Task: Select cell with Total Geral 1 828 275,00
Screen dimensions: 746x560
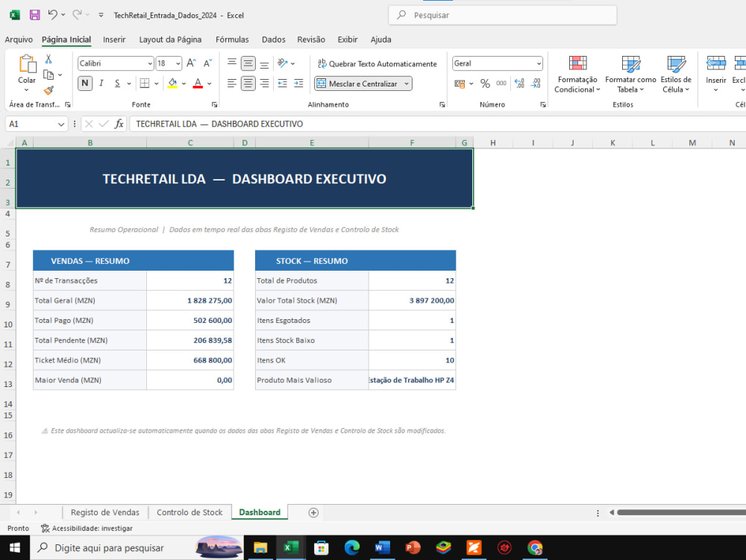Action: click(189, 301)
